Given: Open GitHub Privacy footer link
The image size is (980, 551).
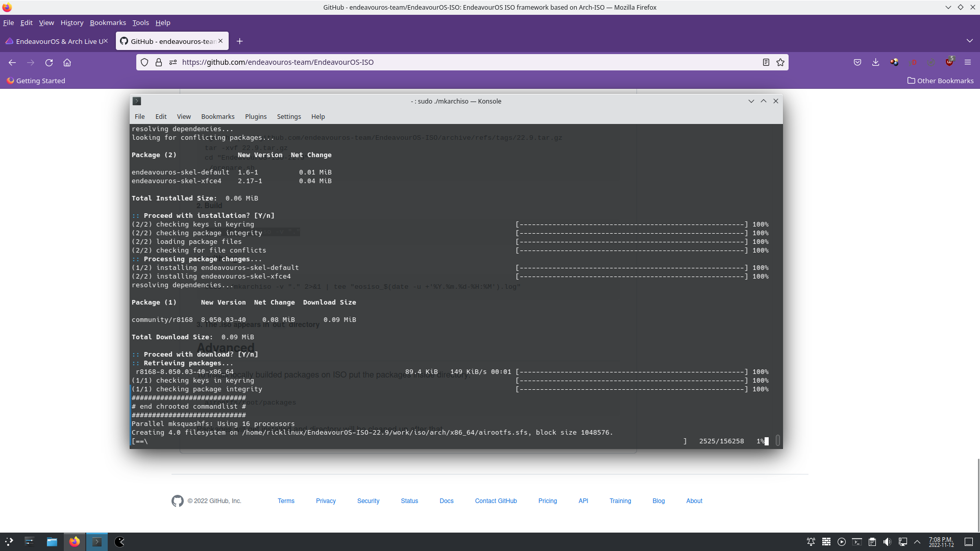Looking at the screenshot, I should pos(326,501).
